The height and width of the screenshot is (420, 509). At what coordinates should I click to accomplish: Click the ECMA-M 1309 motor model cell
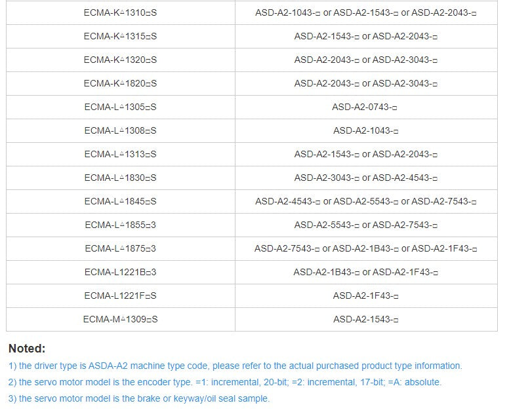(121, 319)
